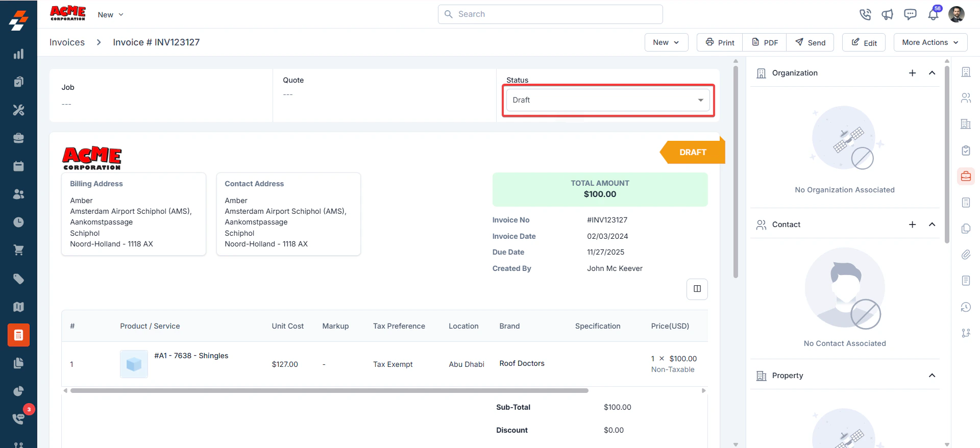Click 'John Mc Keever' created by value

pos(615,268)
